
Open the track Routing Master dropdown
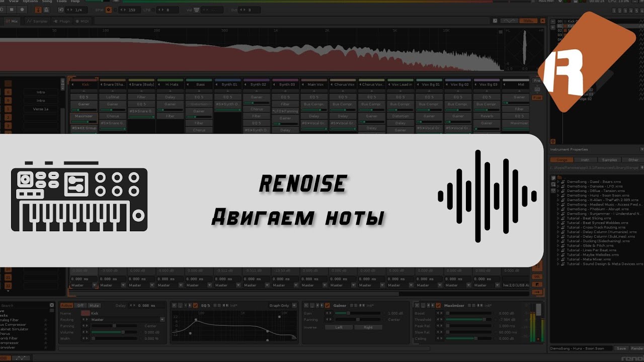pyautogui.click(x=162, y=319)
